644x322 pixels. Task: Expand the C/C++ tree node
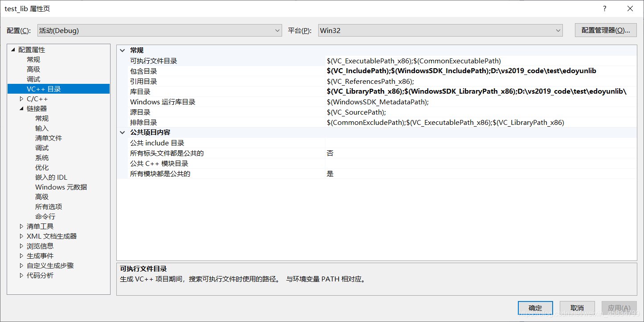[21, 99]
